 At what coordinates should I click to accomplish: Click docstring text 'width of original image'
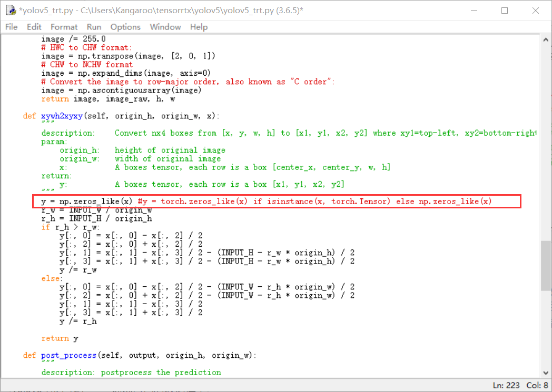(x=167, y=159)
